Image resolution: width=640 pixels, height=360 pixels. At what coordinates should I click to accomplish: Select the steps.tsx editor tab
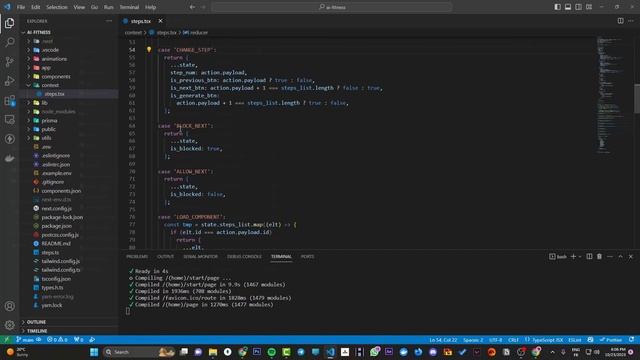(140, 21)
